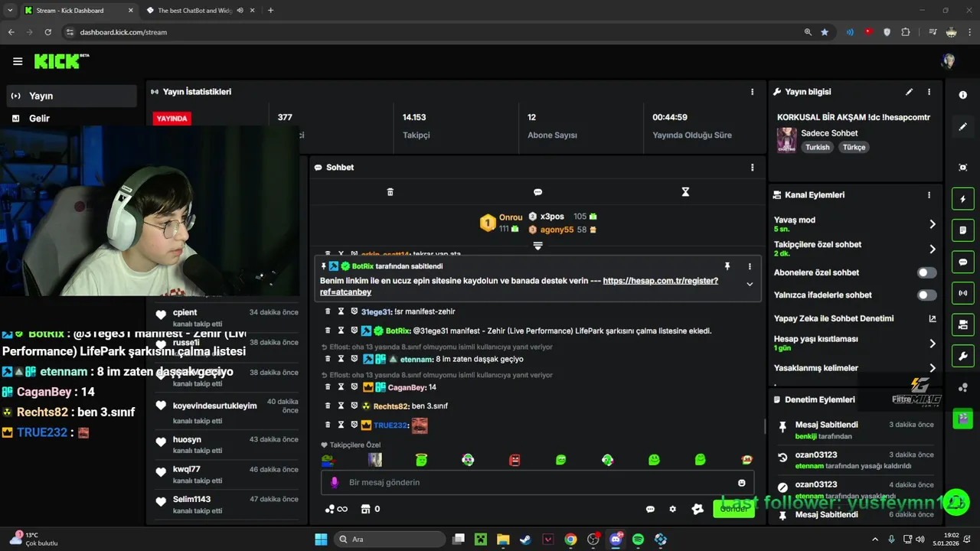Select the red angry emote
Image resolution: width=980 pixels, height=551 pixels.
pos(514,460)
